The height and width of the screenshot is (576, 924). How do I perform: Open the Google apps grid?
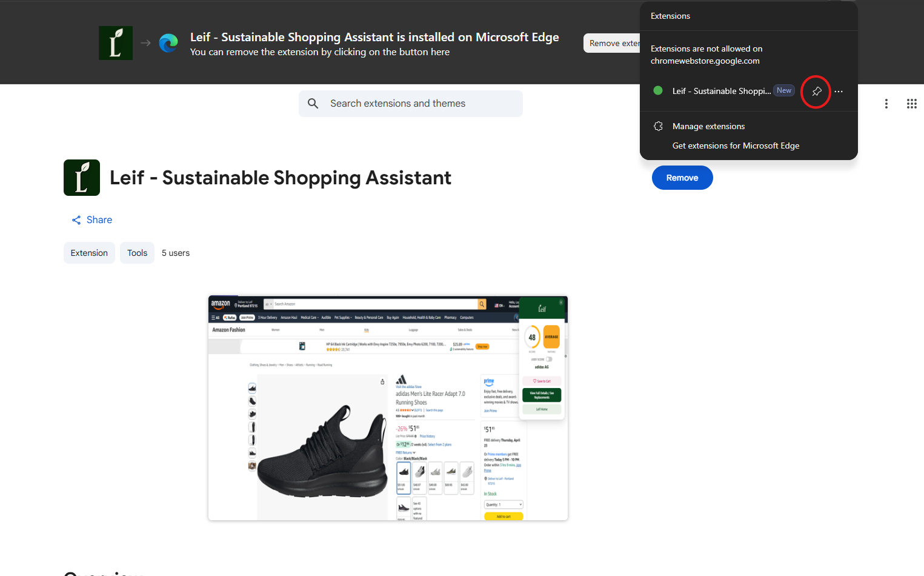911,104
